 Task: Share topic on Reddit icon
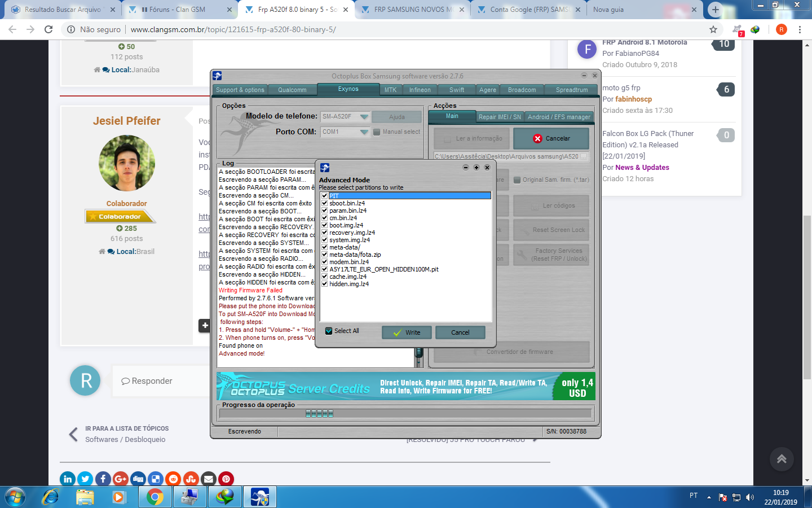(x=173, y=479)
